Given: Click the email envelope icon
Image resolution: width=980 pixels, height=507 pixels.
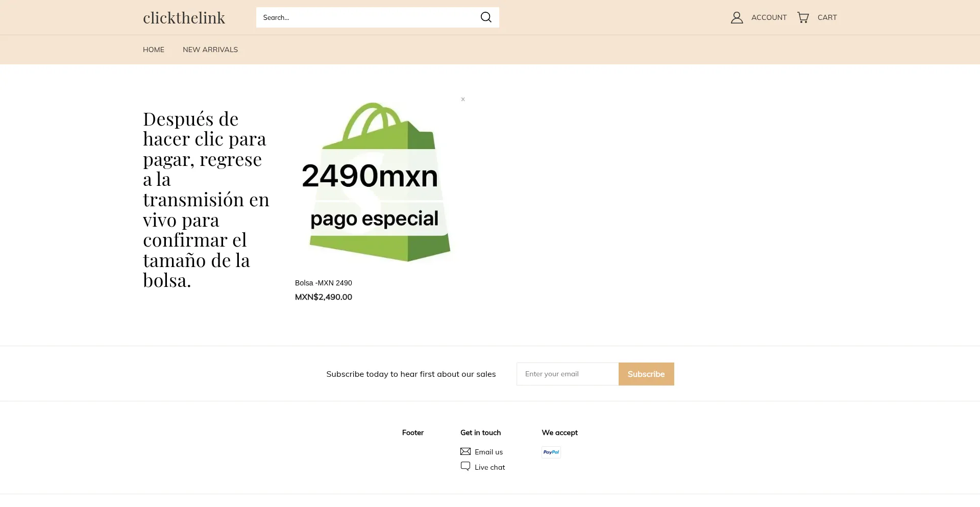Looking at the screenshot, I should coord(465,451).
